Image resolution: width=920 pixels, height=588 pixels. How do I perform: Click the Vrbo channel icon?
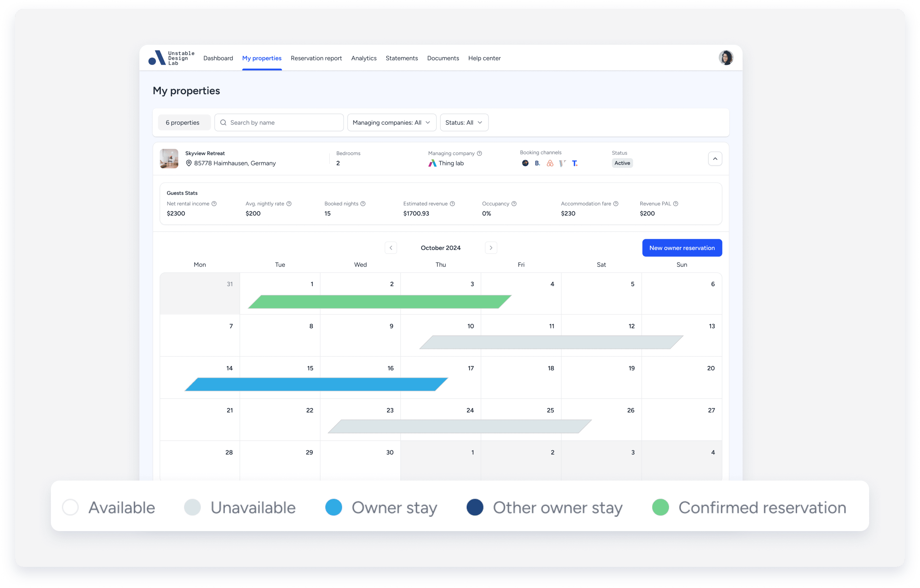[x=562, y=163]
